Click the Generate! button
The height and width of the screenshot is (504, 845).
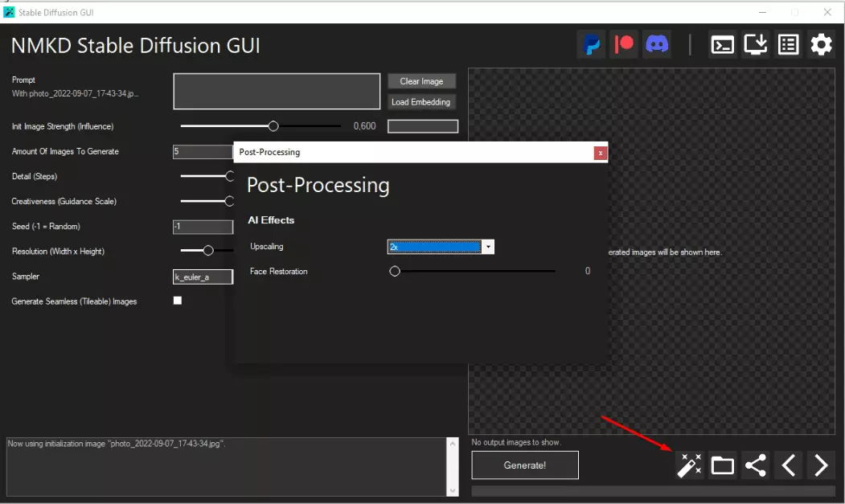click(x=525, y=465)
